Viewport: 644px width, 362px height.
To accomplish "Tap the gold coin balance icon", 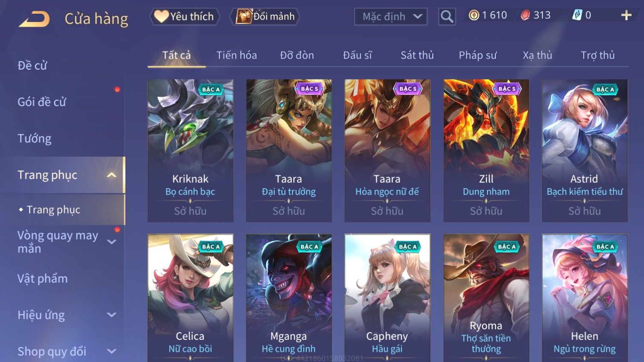I will coord(474,15).
